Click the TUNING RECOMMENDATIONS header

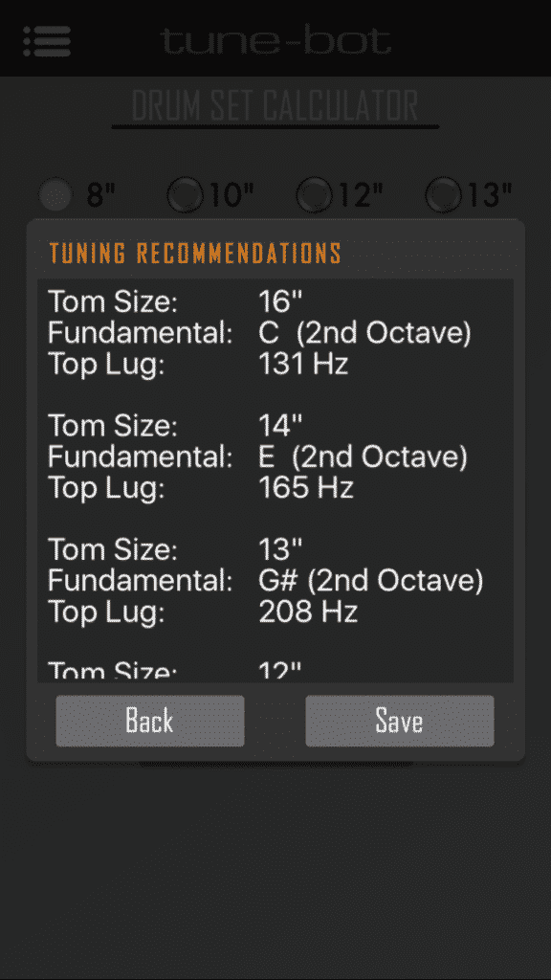pyautogui.click(x=194, y=253)
